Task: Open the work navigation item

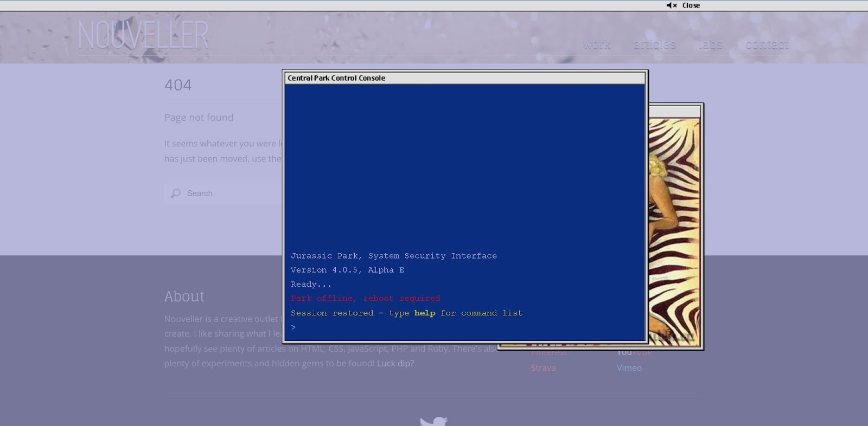Action: coord(597,44)
